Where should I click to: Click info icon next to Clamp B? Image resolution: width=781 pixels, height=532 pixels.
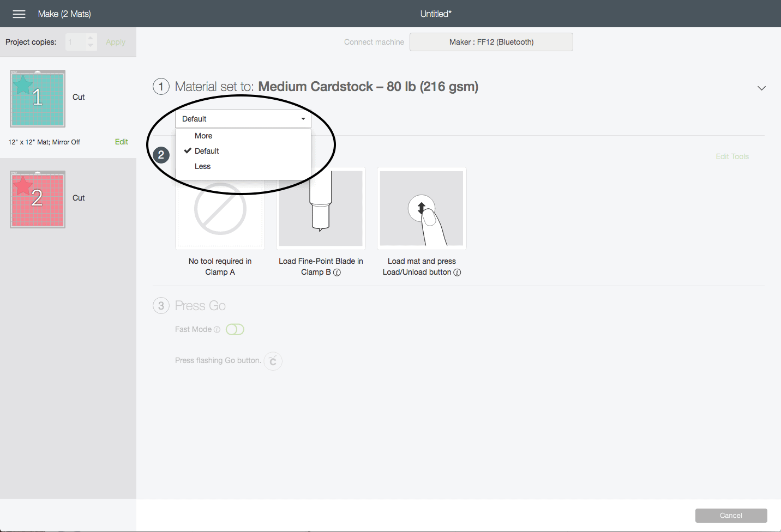337,273
